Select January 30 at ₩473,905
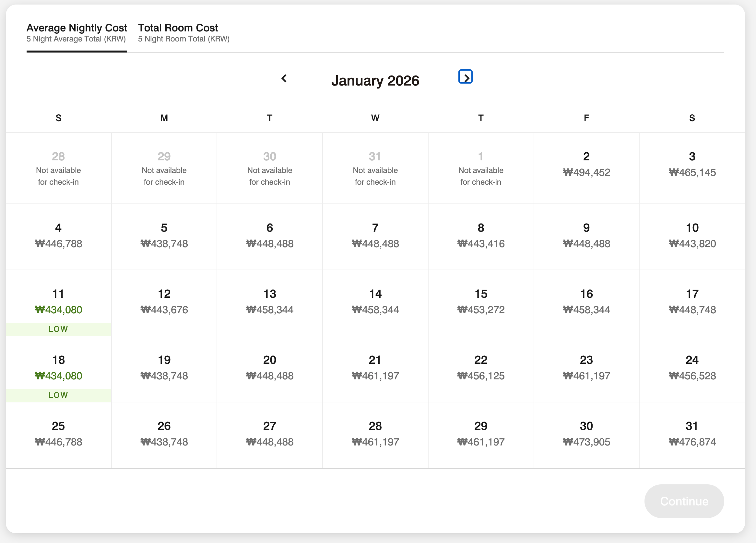Screen dimensions: 756x543 point(586,434)
